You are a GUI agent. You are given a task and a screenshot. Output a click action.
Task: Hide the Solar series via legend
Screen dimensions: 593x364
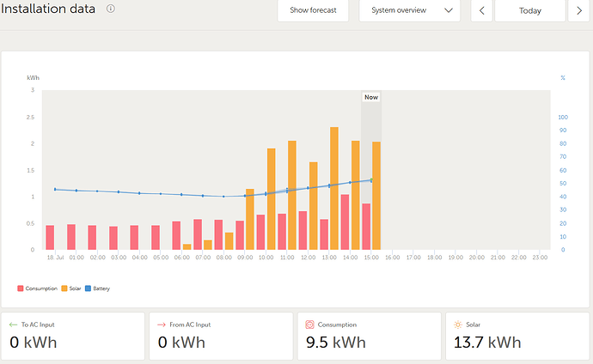click(72, 288)
